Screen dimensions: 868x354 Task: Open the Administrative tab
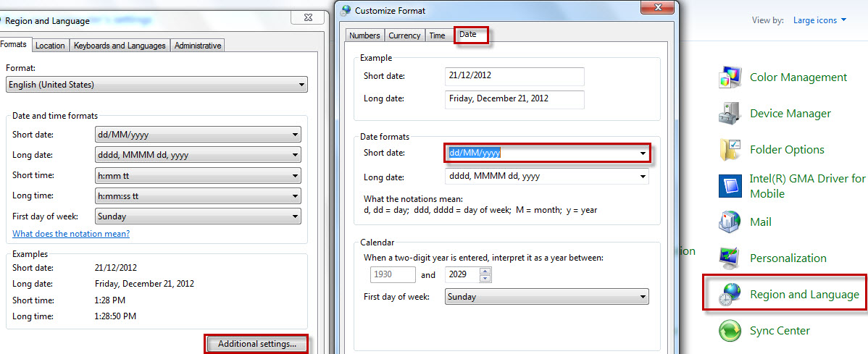tap(198, 46)
